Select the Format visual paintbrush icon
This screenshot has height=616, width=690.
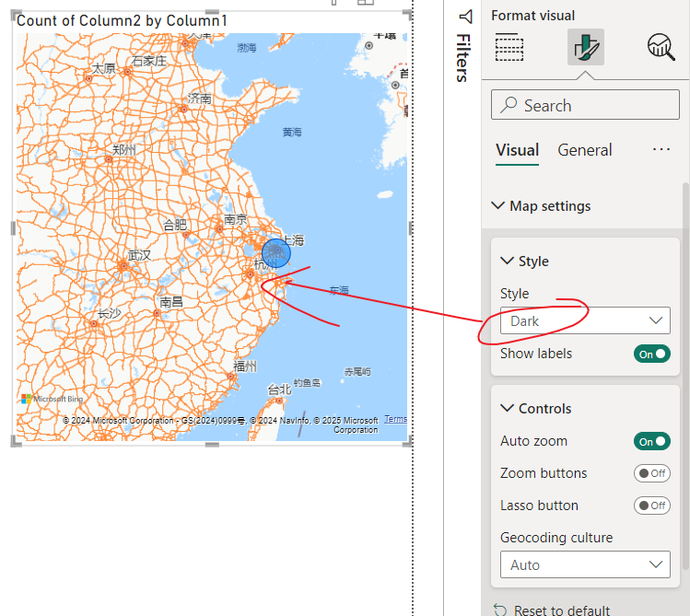coord(585,47)
